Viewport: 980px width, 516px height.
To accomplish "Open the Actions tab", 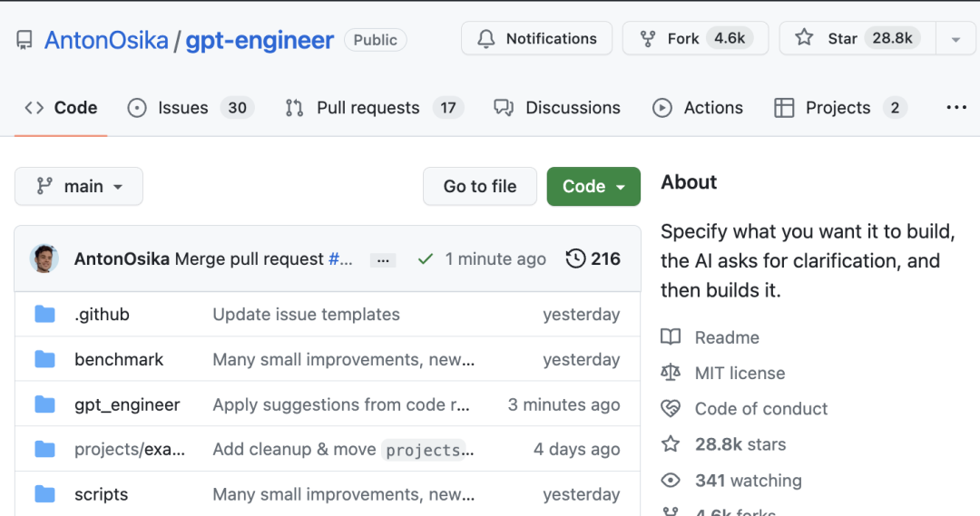I will click(x=698, y=107).
